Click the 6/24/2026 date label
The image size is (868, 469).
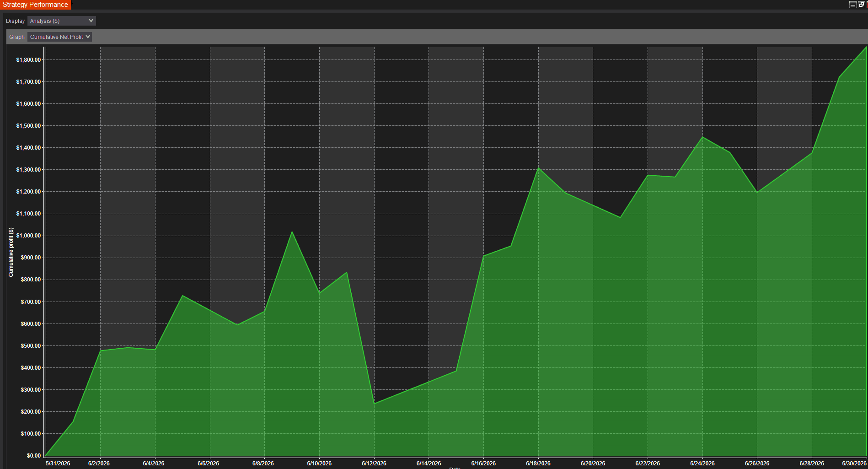[x=702, y=464]
